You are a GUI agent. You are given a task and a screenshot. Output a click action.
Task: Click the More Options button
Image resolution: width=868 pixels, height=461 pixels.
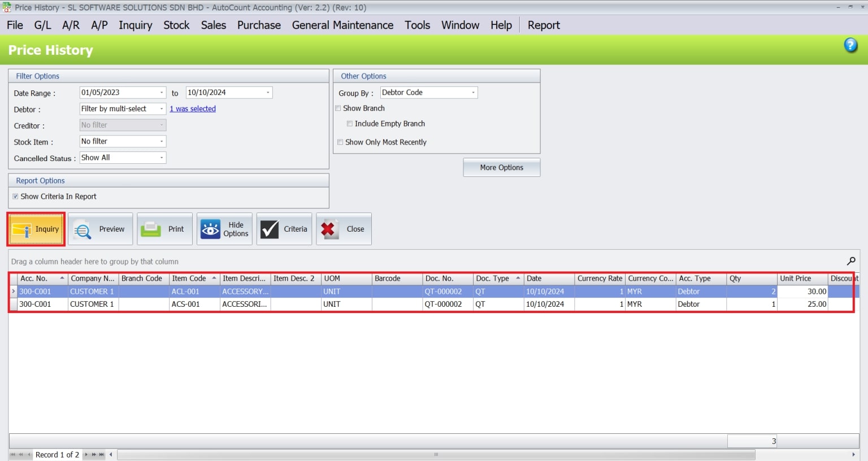pos(501,168)
